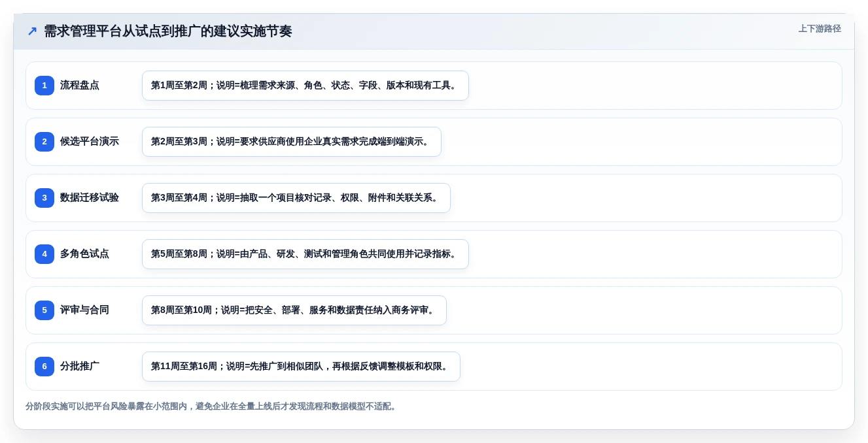Viewport: 868px width, 443px height.
Task: Click the 上下游路径 label in the header
Action: tap(820, 29)
